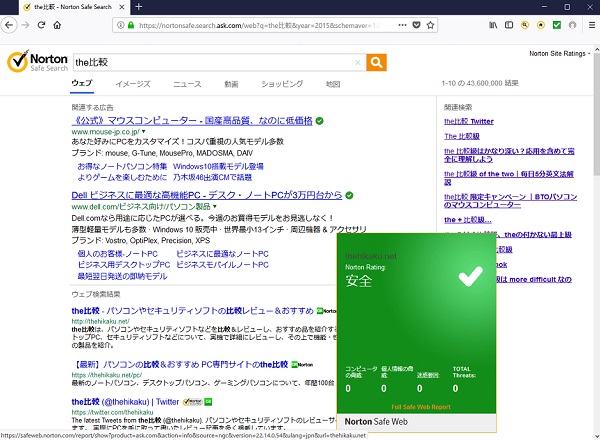Open the 個人のお客様-ノートPC sublink

click(x=117, y=254)
